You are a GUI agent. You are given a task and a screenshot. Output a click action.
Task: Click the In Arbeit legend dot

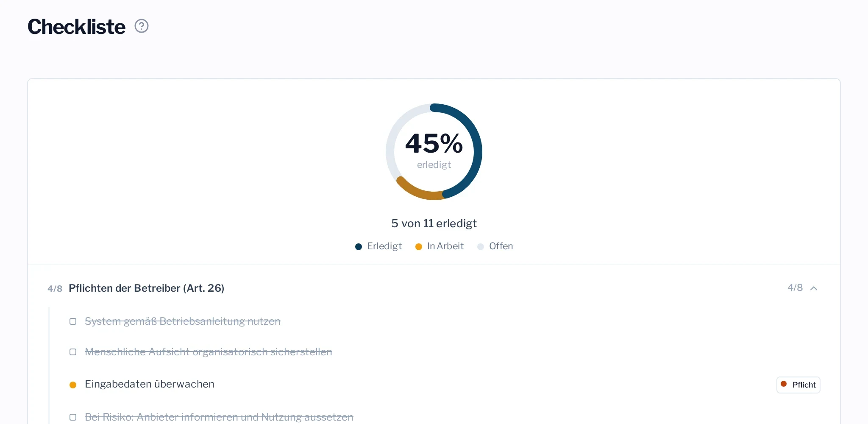click(419, 247)
